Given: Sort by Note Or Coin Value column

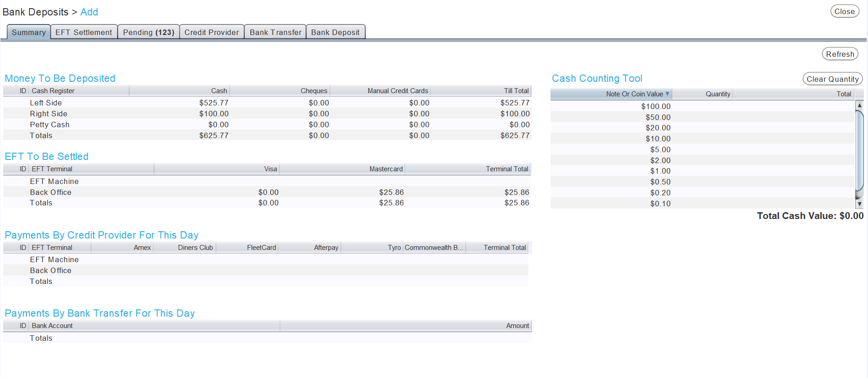Looking at the screenshot, I should click(611, 94).
